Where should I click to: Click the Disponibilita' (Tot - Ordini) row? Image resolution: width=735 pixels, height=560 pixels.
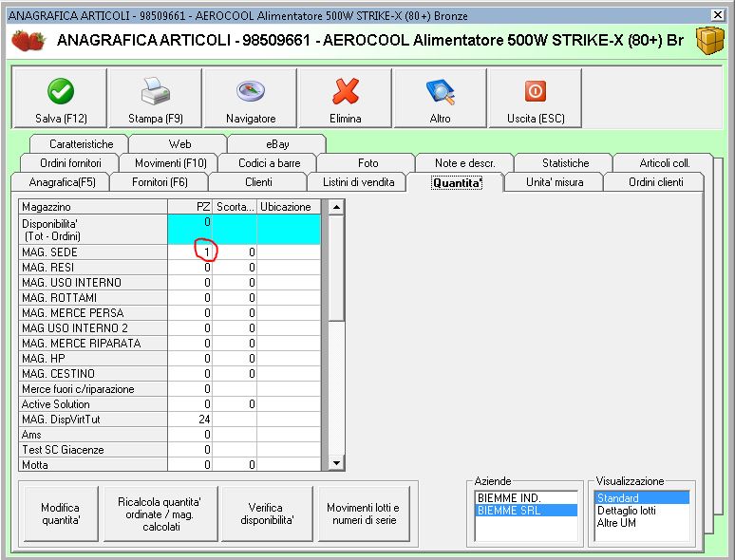pyautogui.click(x=170, y=230)
